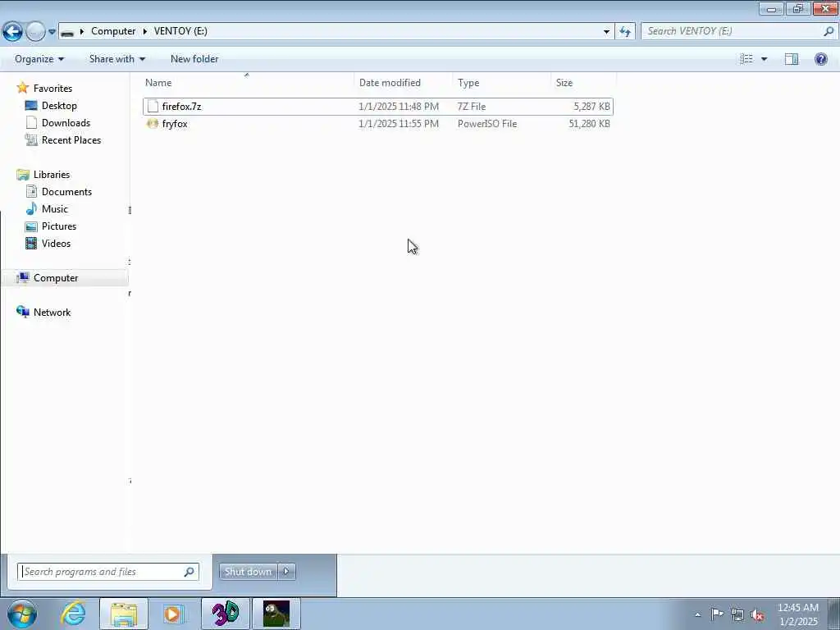This screenshot has width=840, height=630.
Task: Open the 3D app taskbar icon
Action: (226, 614)
